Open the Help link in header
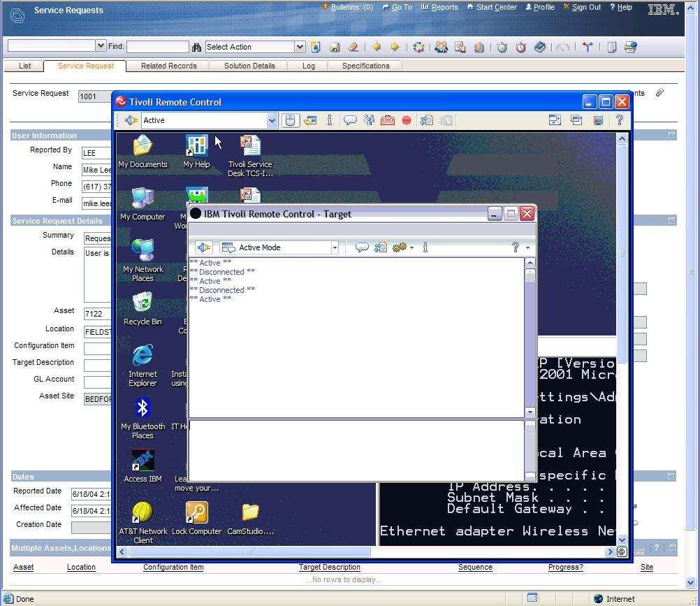This screenshot has height=606, width=700. click(625, 7)
